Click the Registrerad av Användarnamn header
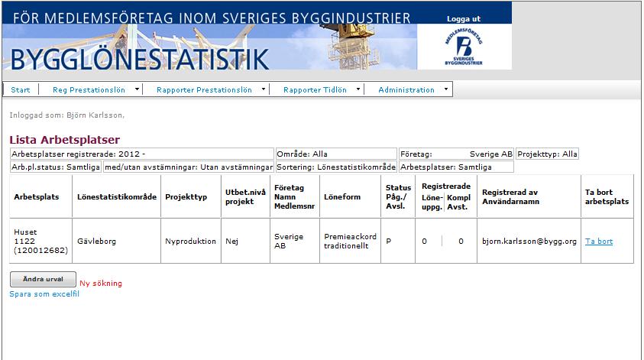Screen dimensions: 644x360 click(529, 196)
